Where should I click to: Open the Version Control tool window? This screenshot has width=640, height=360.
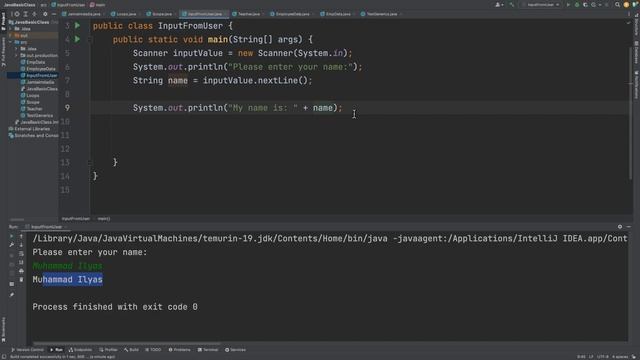(x=27, y=350)
